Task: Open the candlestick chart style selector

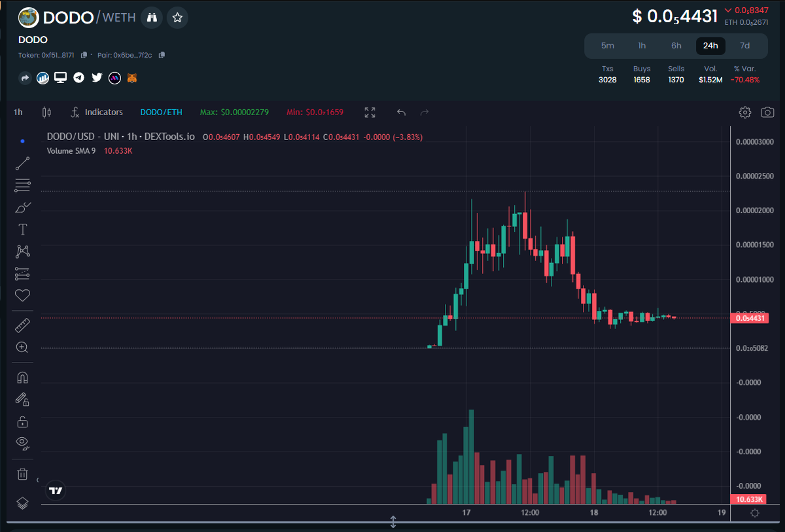Action: click(46, 113)
